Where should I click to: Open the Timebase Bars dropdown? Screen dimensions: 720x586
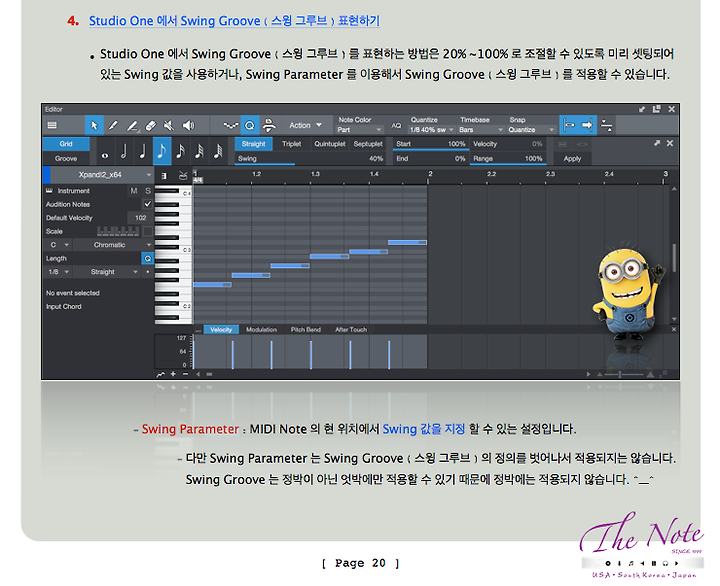point(481,130)
